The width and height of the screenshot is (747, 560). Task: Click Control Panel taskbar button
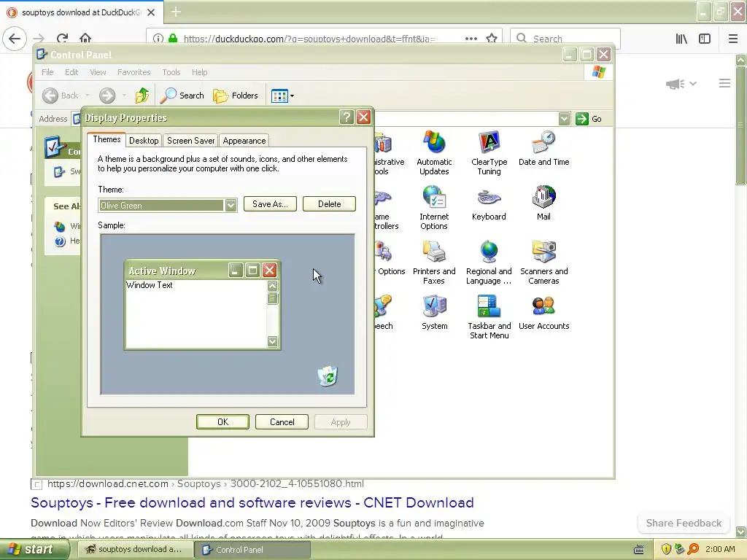click(252, 550)
